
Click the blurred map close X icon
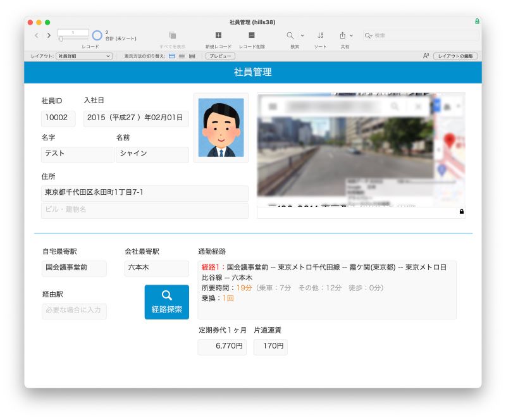coord(418,106)
